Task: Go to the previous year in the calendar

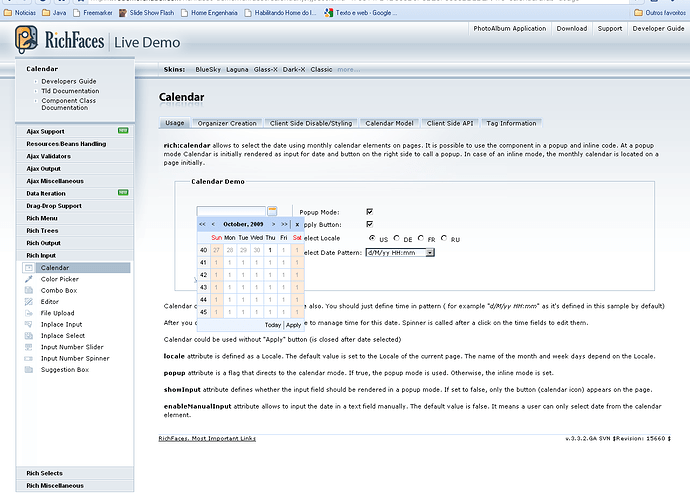Action: [x=202, y=224]
